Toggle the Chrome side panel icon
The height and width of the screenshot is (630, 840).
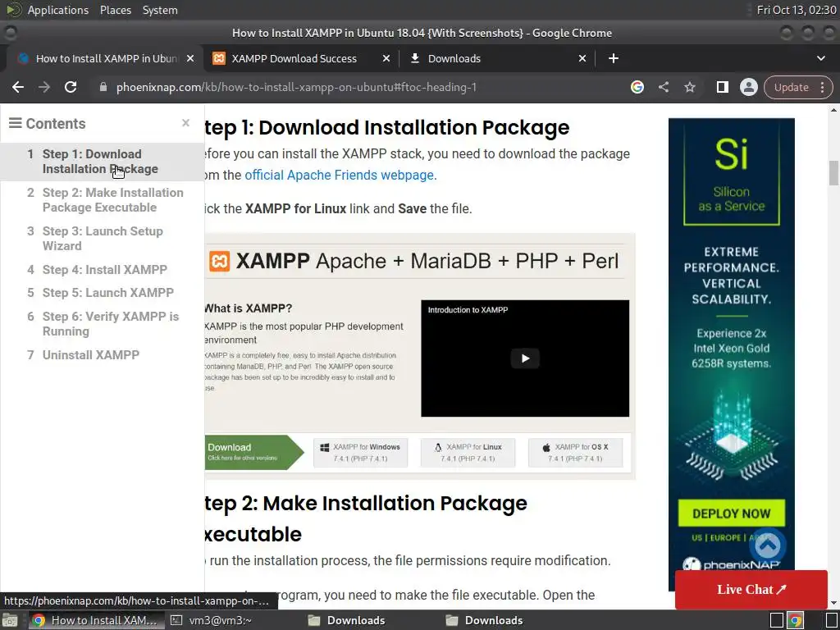[722, 87]
